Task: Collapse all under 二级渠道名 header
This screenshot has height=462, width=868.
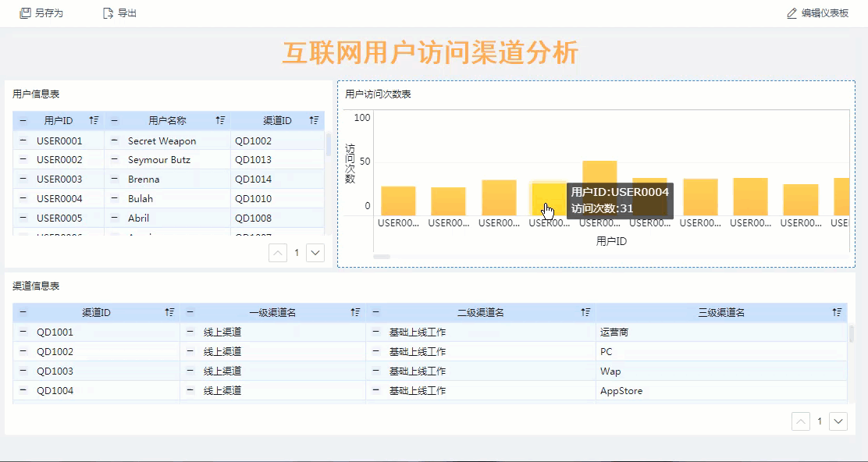Action: click(x=375, y=313)
